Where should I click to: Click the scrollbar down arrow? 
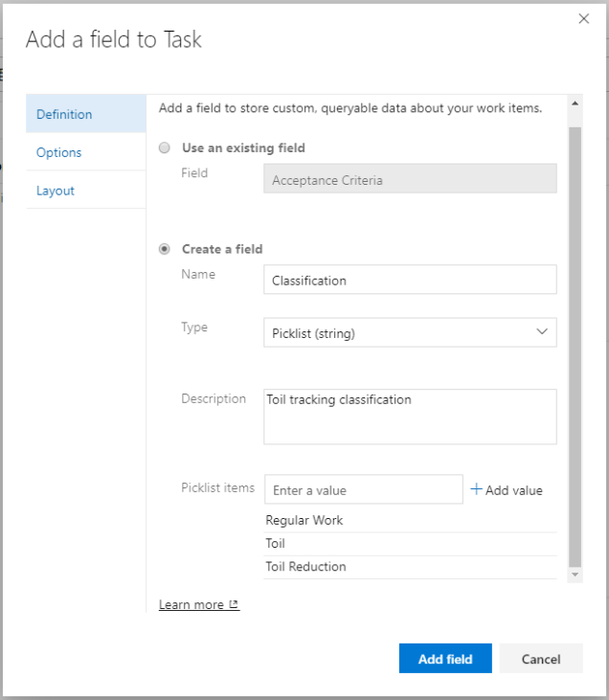tap(575, 575)
